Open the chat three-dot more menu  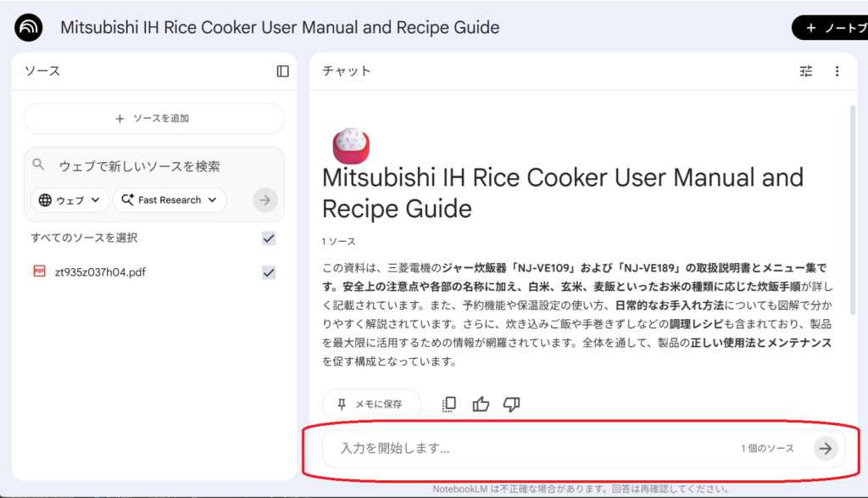pos(837,71)
